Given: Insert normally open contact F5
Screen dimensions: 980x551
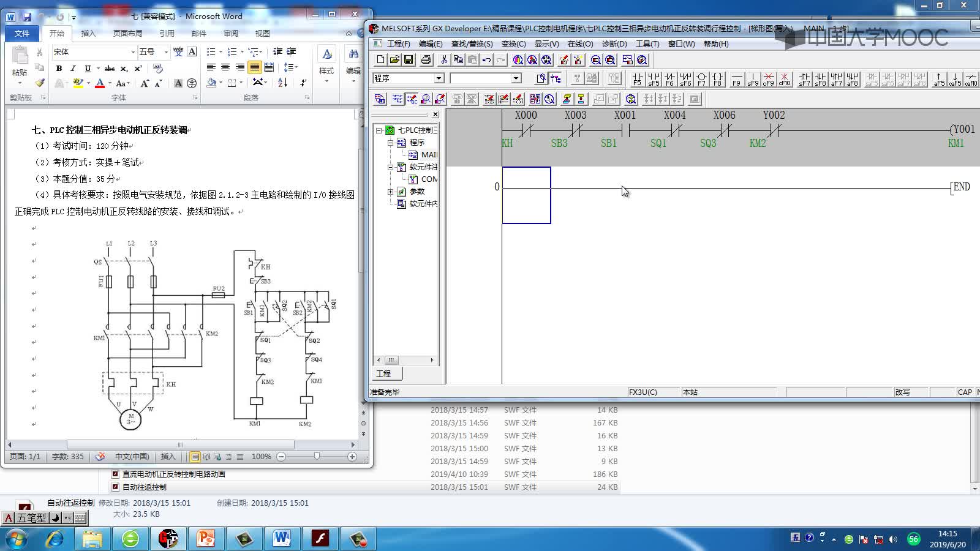Looking at the screenshot, I should tap(638, 79).
